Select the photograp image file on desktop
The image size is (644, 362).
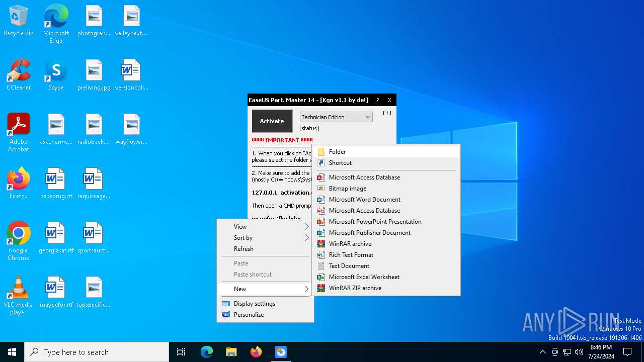[x=94, y=21]
